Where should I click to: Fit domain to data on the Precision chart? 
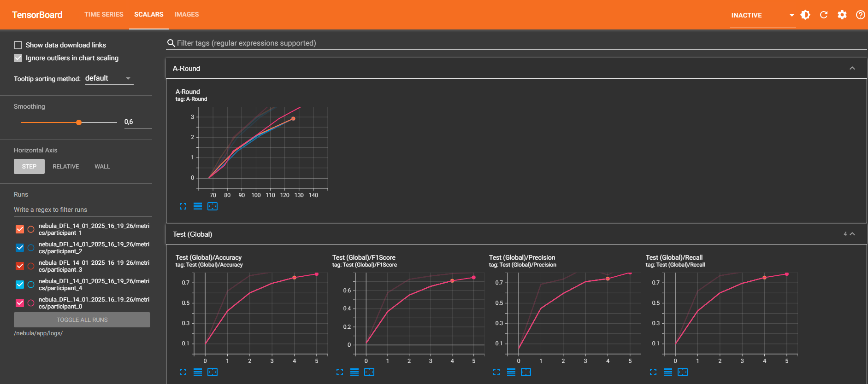[526, 372]
